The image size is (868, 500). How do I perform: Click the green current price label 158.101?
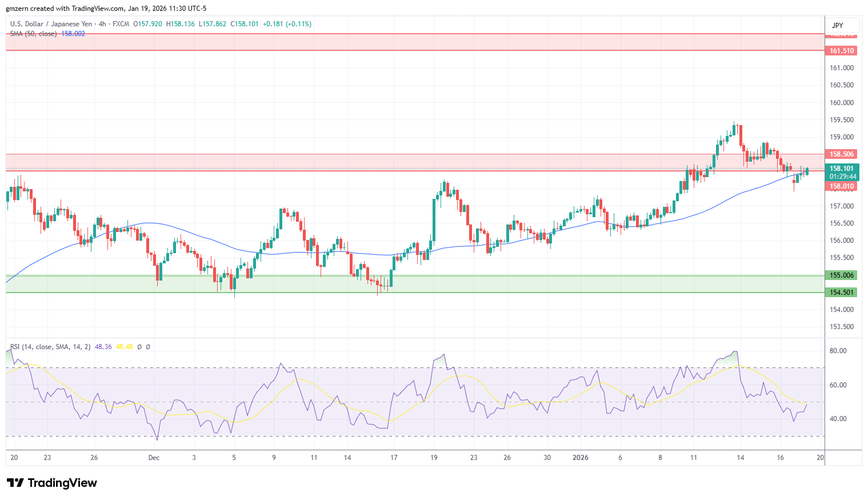(x=842, y=169)
